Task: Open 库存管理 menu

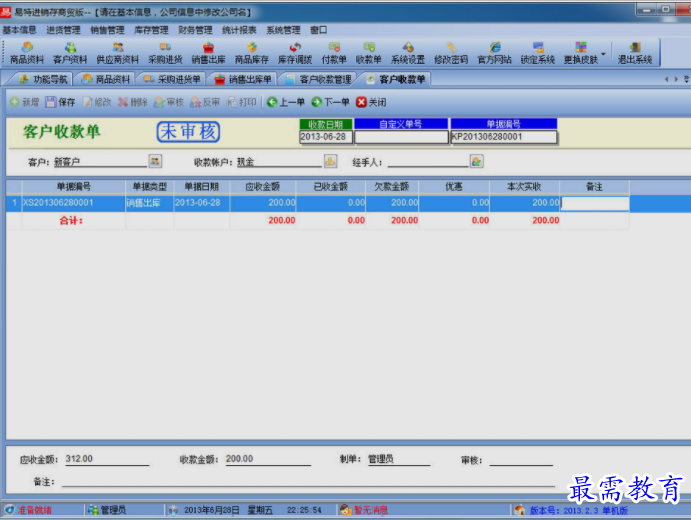Action: [x=151, y=30]
